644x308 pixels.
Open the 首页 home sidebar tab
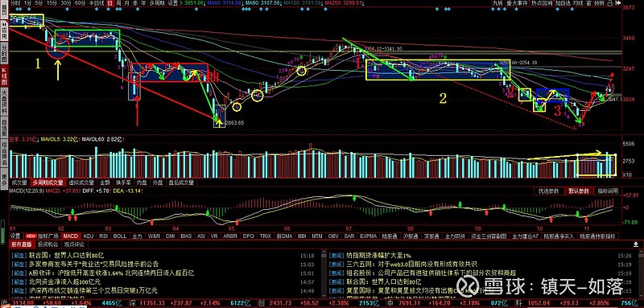(4, 10)
